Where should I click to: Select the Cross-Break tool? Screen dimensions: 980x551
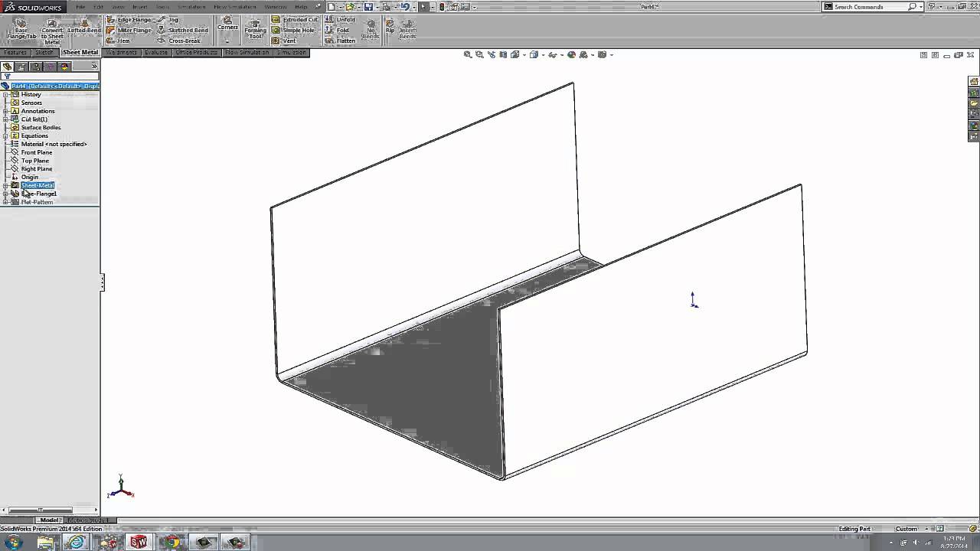tap(178, 41)
